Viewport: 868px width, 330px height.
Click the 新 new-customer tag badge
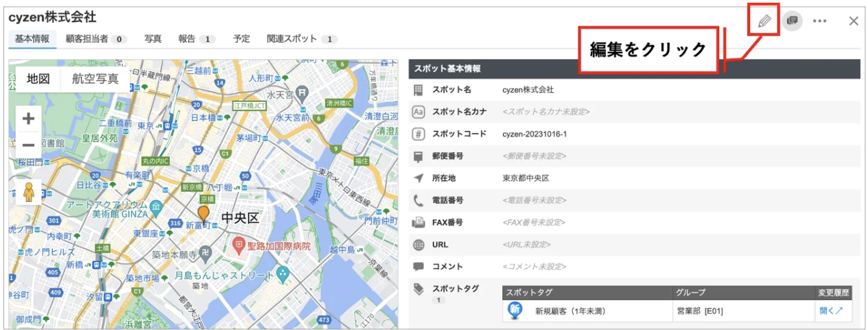click(514, 310)
